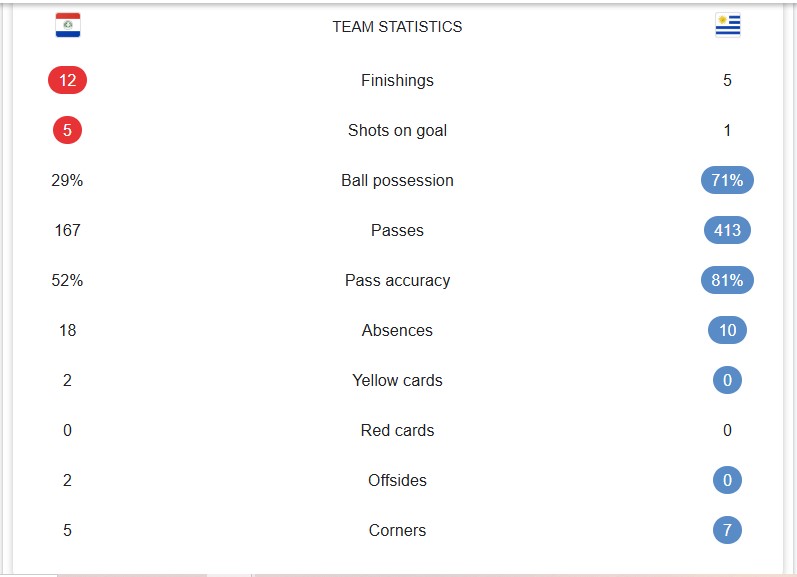The image size is (797, 577).
Task: Select Paraguay's 167 passes value
Action: (x=68, y=230)
